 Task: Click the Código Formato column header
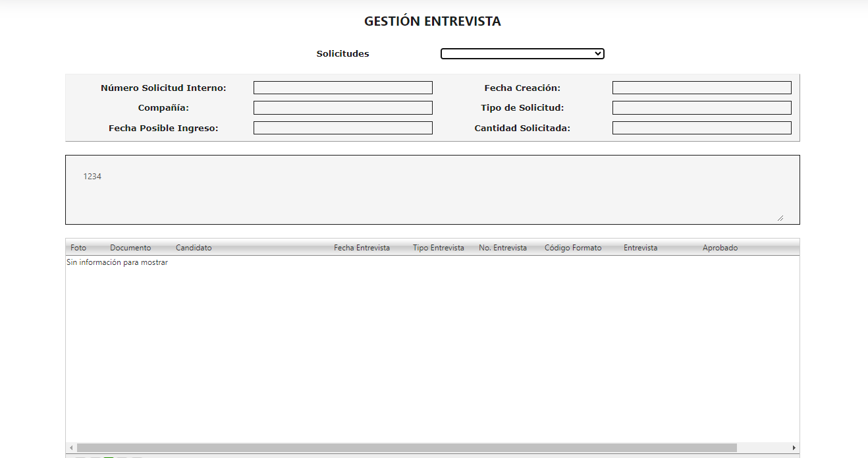pyautogui.click(x=573, y=247)
